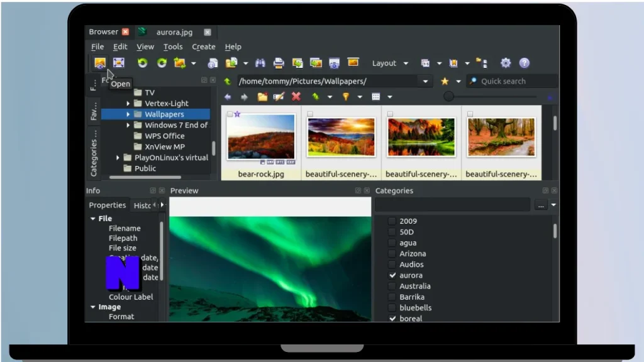The width and height of the screenshot is (644, 362).
Task: Open the favorites star dropdown arrow
Action: click(458, 81)
